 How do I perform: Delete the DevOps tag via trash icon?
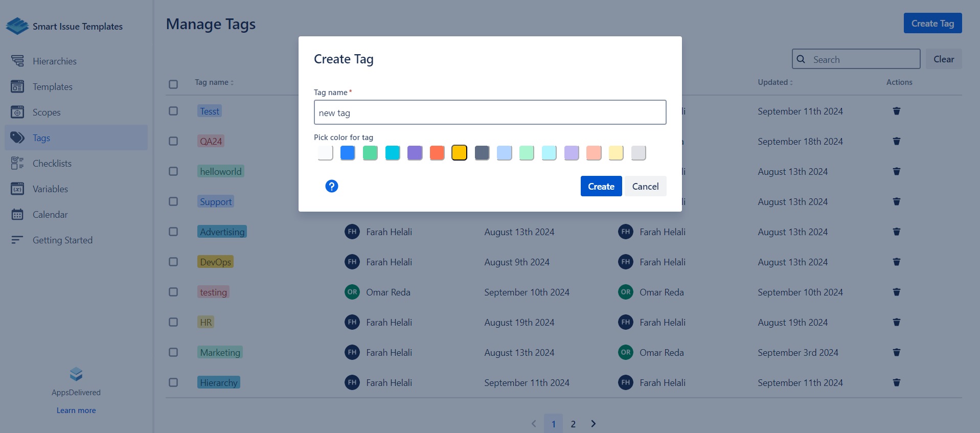896,262
